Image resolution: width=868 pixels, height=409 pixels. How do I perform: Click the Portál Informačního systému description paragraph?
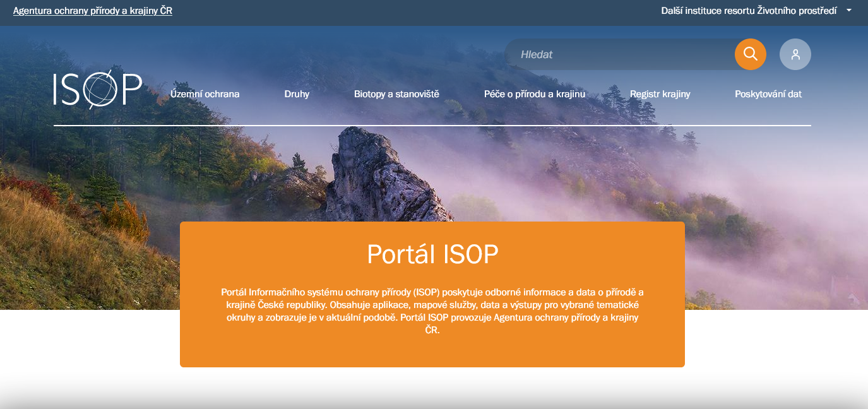pyautogui.click(x=432, y=311)
